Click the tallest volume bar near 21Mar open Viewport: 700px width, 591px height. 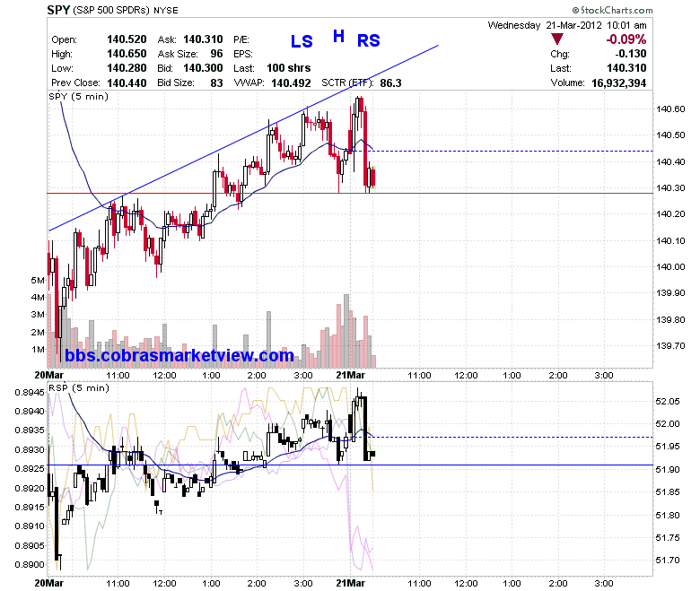click(346, 331)
